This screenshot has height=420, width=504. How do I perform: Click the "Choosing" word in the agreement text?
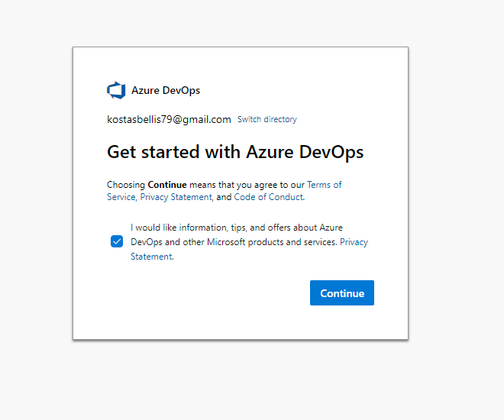click(x=126, y=185)
